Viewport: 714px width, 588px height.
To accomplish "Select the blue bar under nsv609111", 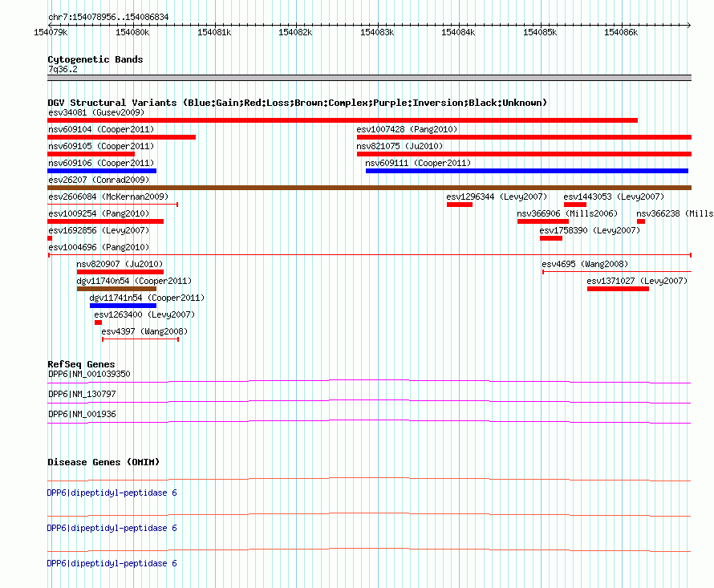I will click(527, 171).
